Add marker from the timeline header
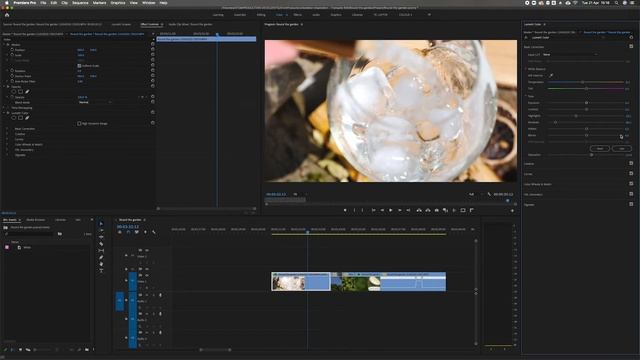 click(145, 232)
